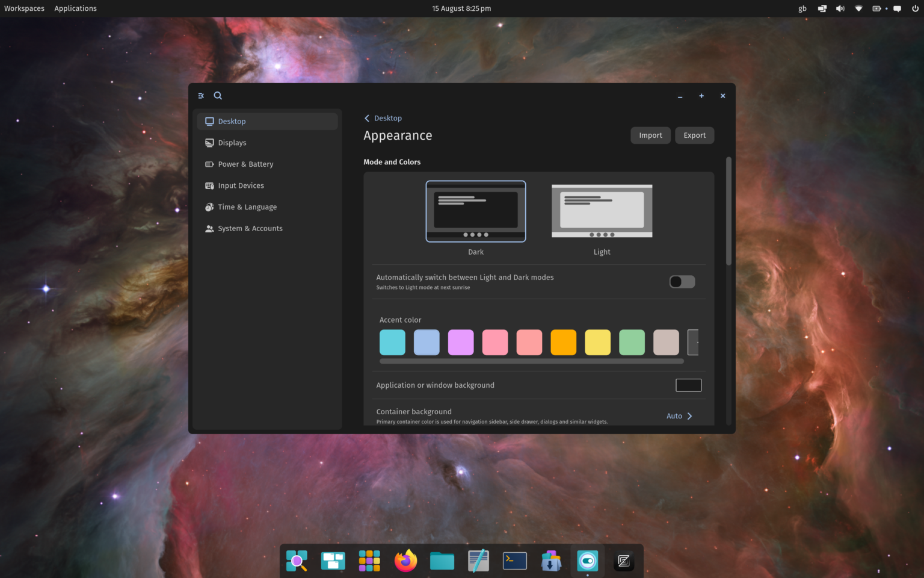Enable automatic Light and Dark mode switching
924x578 pixels.
(682, 281)
